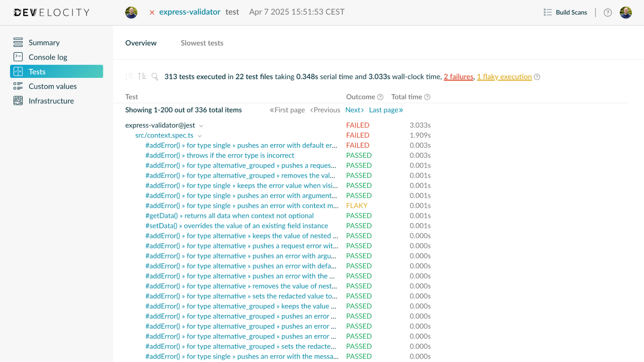This screenshot has height=362, width=644.
Task: Open the help question mark icon in header
Action: click(x=608, y=13)
